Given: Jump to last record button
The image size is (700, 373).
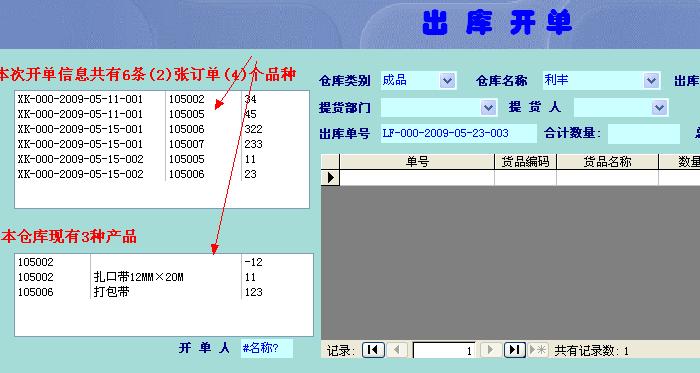Looking at the screenshot, I should [x=515, y=350].
